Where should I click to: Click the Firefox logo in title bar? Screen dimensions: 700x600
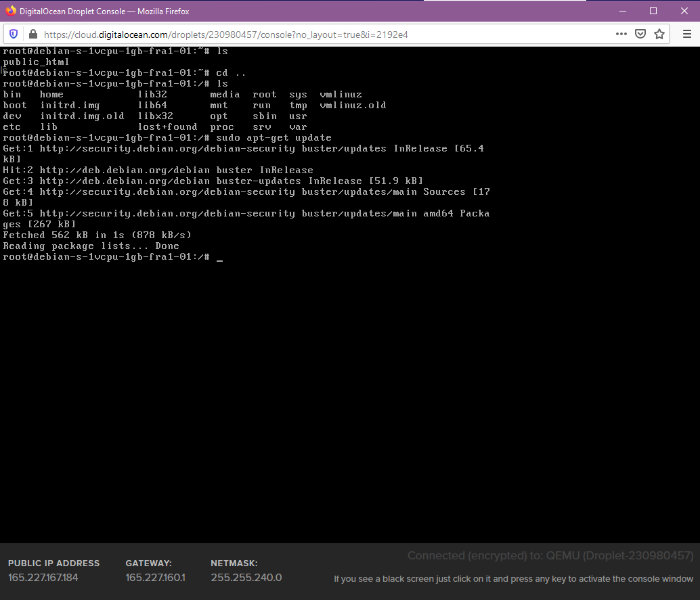[x=11, y=11]
